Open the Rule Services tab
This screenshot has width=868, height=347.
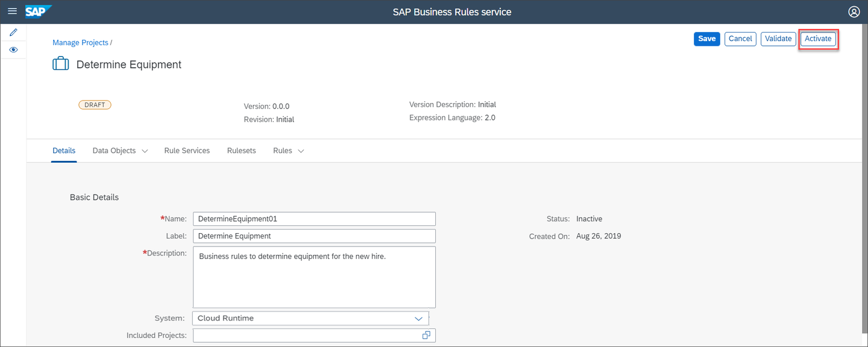187,151
